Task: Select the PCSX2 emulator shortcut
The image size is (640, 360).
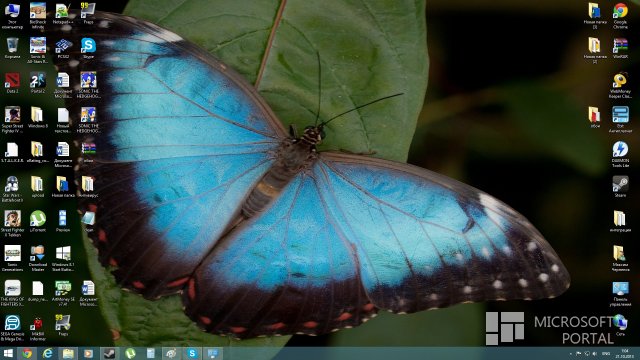Action: coord(63,49)
